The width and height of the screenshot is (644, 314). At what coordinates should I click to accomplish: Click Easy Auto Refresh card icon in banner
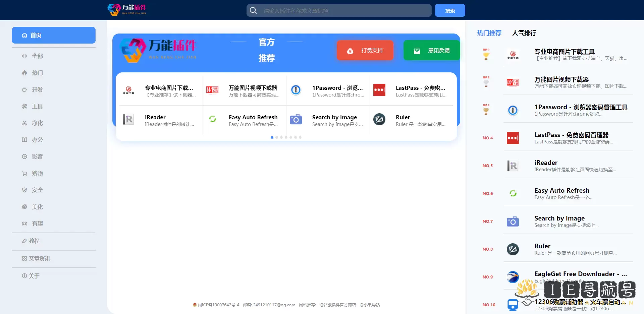212,119
